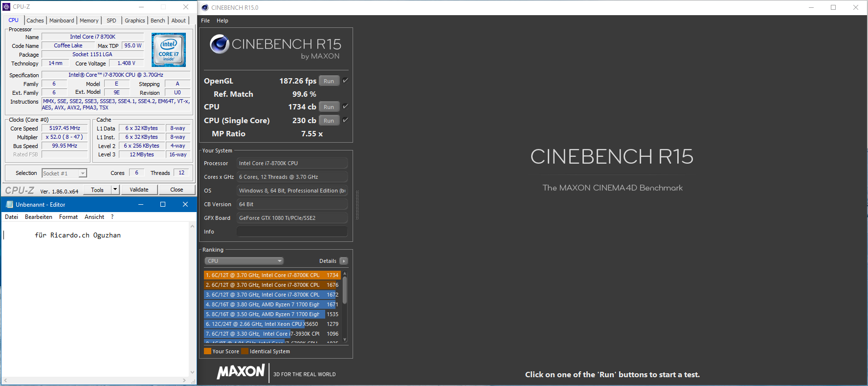Select ranking row 3 scoring 1672
This screenshot has width=868, height=386.
[272, 295]
